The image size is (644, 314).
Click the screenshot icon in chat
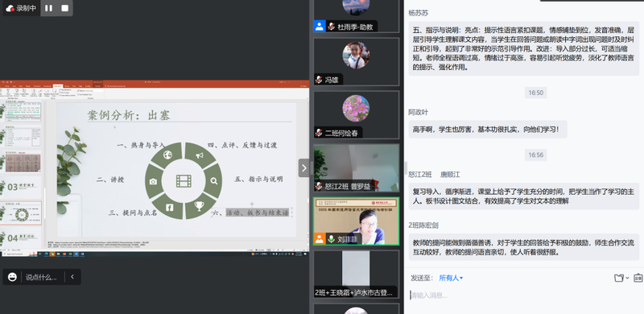[x=638, y=279]
